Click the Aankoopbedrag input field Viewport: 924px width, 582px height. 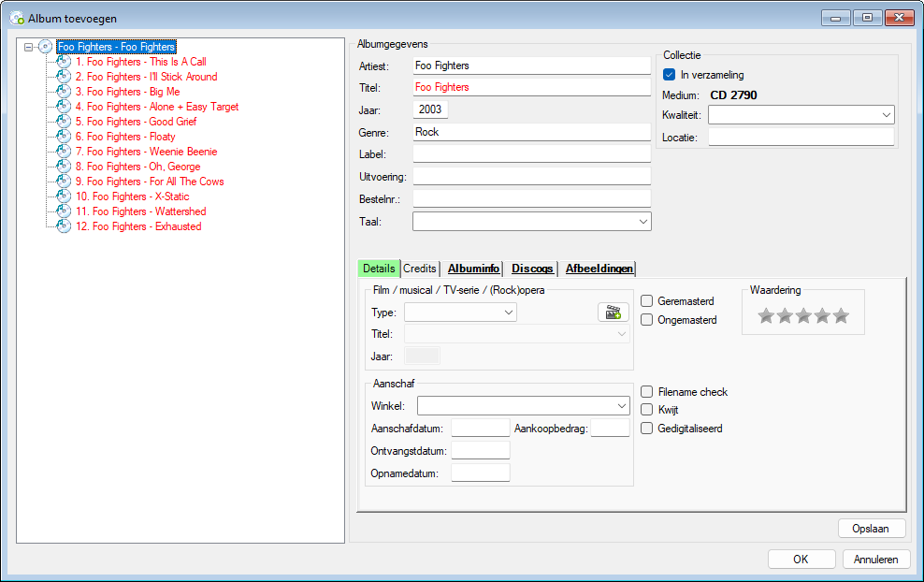pos(610,429)
